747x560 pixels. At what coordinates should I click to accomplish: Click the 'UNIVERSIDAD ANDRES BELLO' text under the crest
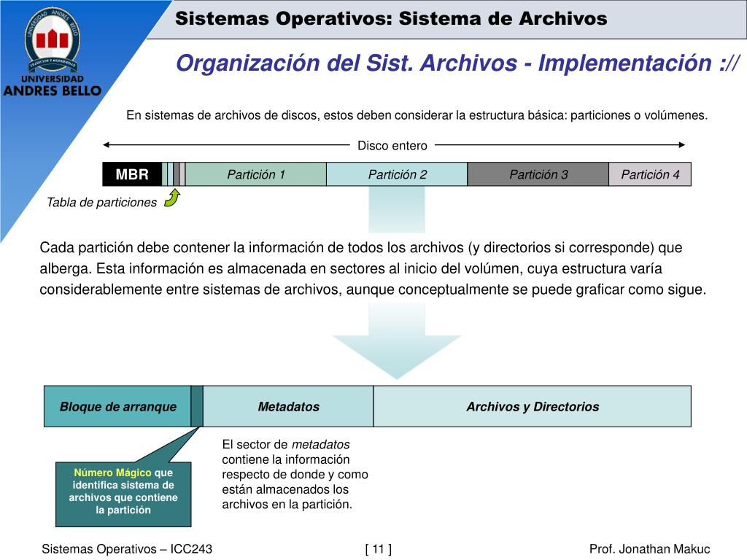point(53,86)
